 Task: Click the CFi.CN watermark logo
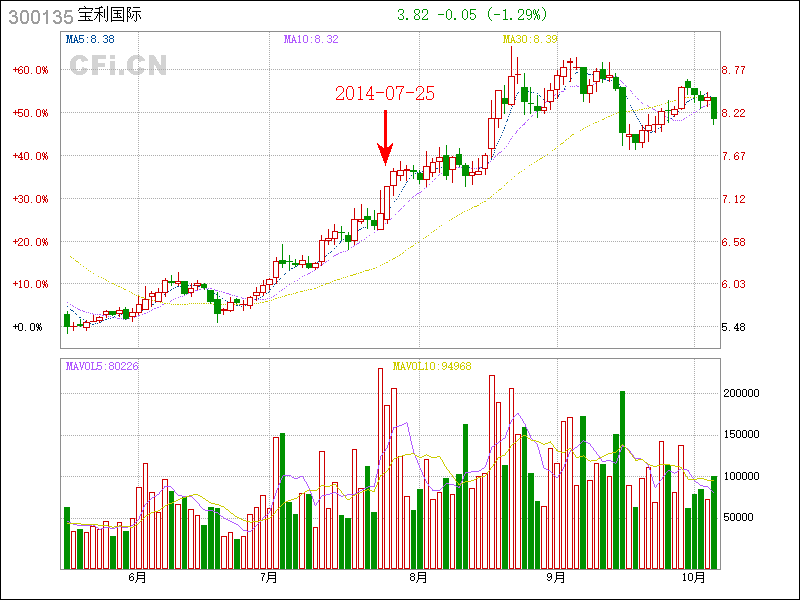118,65
